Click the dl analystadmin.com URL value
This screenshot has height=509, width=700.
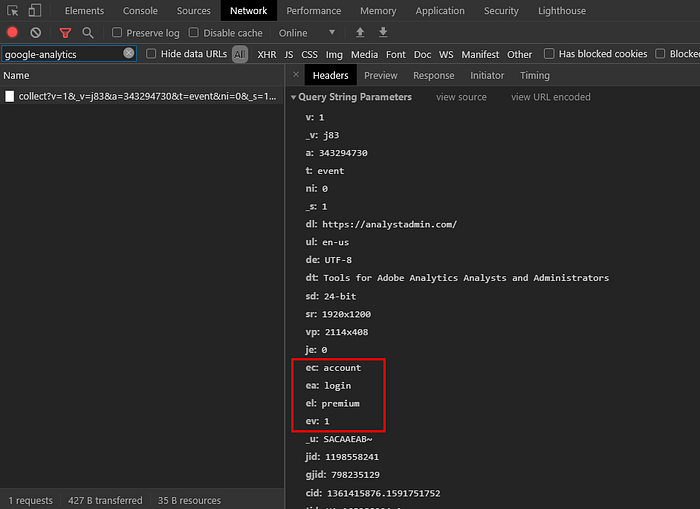[389, 224]
